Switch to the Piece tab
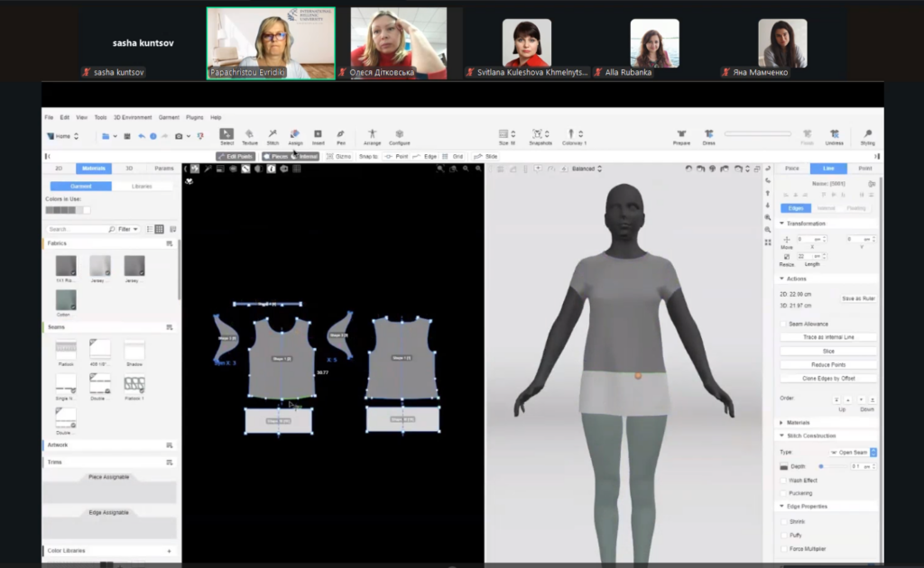924x568 pixels. click(x=791, y=169)
